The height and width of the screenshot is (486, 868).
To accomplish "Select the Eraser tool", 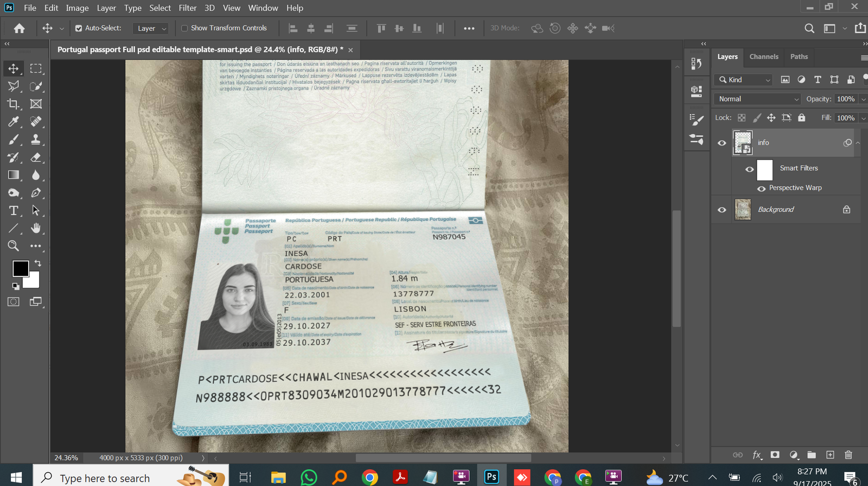I will pos(36,157).
